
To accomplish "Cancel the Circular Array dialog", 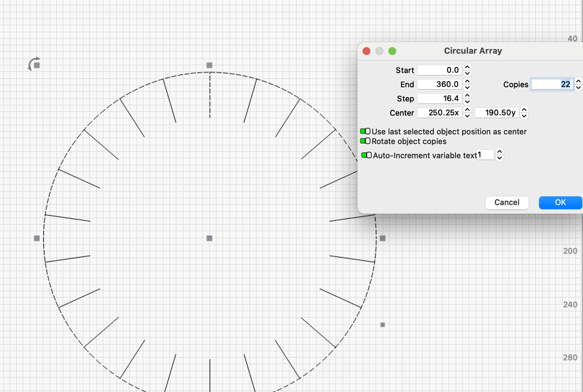I will pos(506,203).
